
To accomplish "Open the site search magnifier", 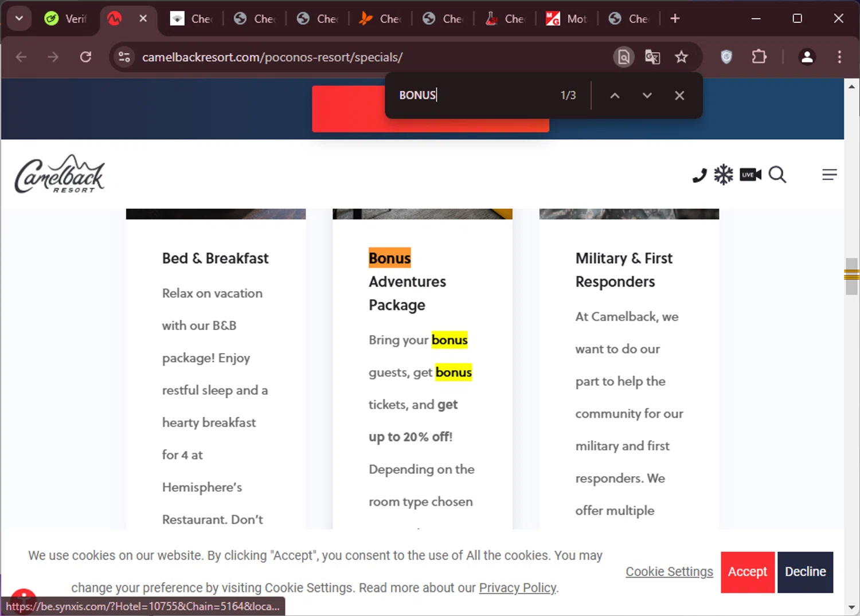I will tap(777, 174).
